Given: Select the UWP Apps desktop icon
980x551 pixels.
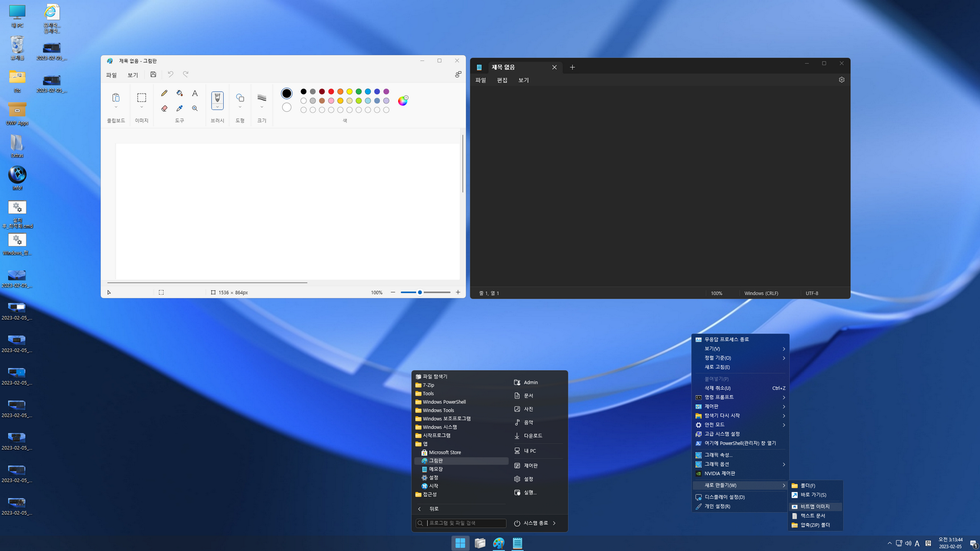Looking at the screenshot, I should pyautogui.click(x=17, y=114).
